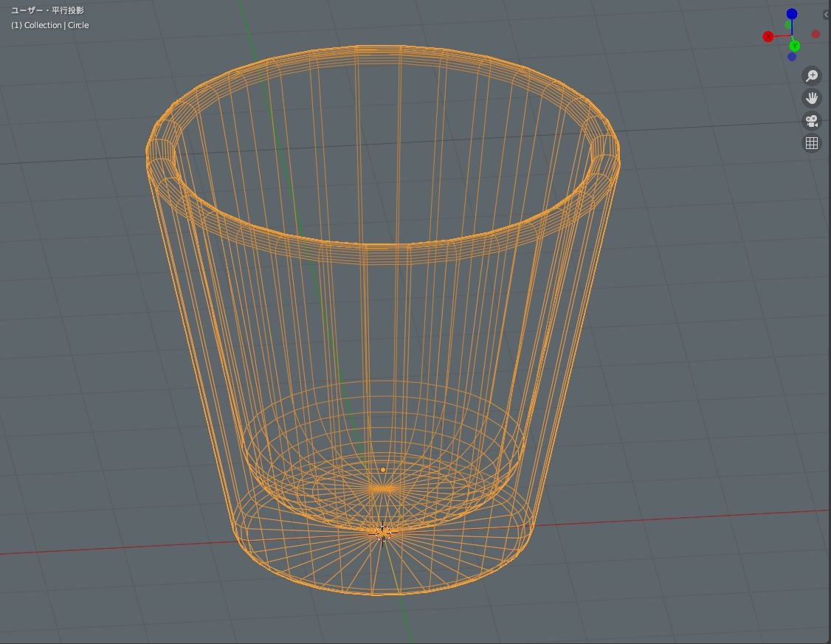
Task: Click the red X axis on gizmo
Action: (x=768, y=37)
